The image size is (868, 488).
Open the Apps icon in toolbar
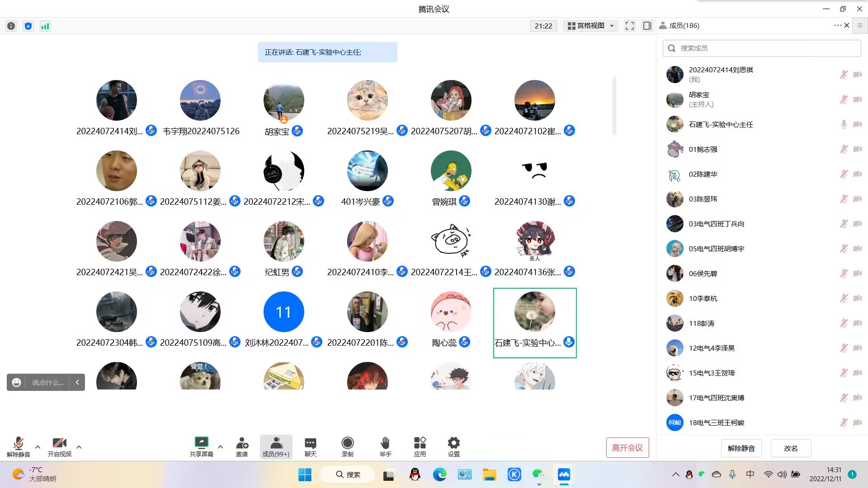pos(420,446)
